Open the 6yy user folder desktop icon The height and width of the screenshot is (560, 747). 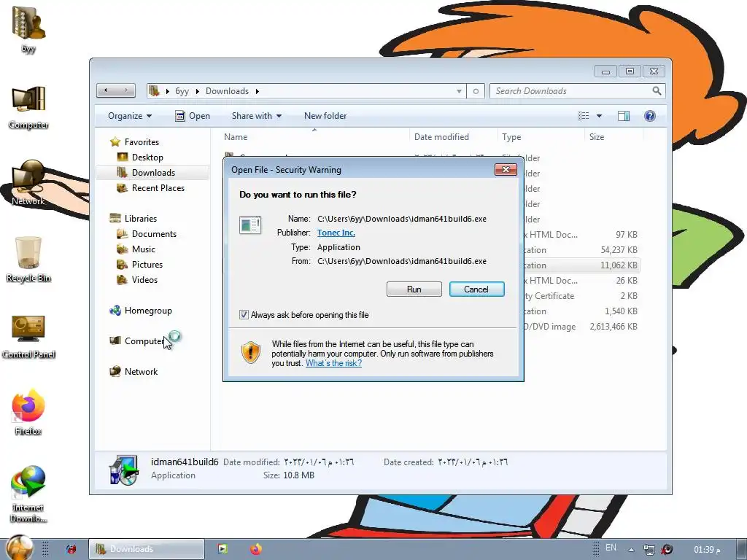click(28, 28)
